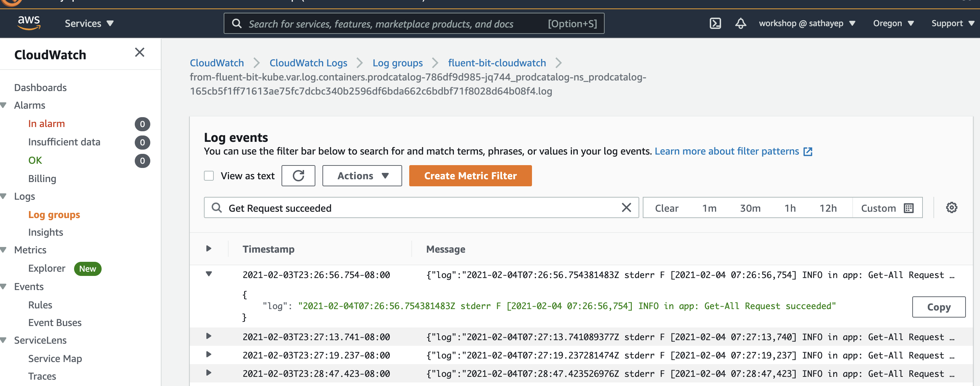Open Billing alarms in sidebar
980x386 pixels.
pyautogui.click(x=42, y=179)
